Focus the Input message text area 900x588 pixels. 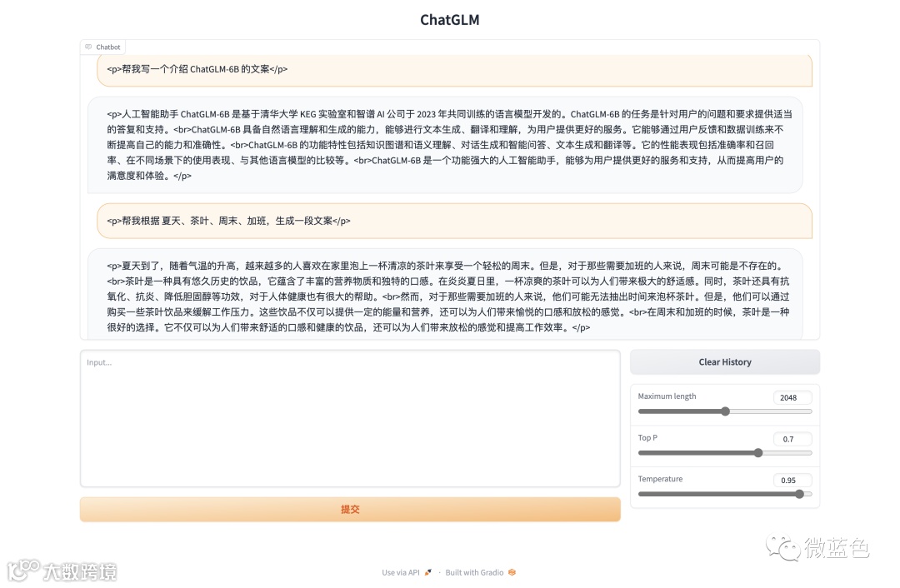point(350,418)
